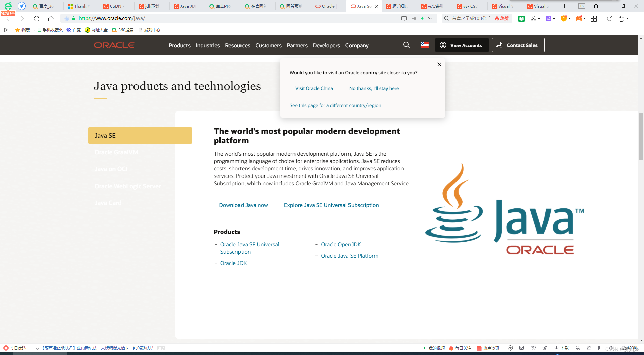Click the green lightning speed mode icon
The width and height of the screenshot is (644, 355).
[422, 18]
